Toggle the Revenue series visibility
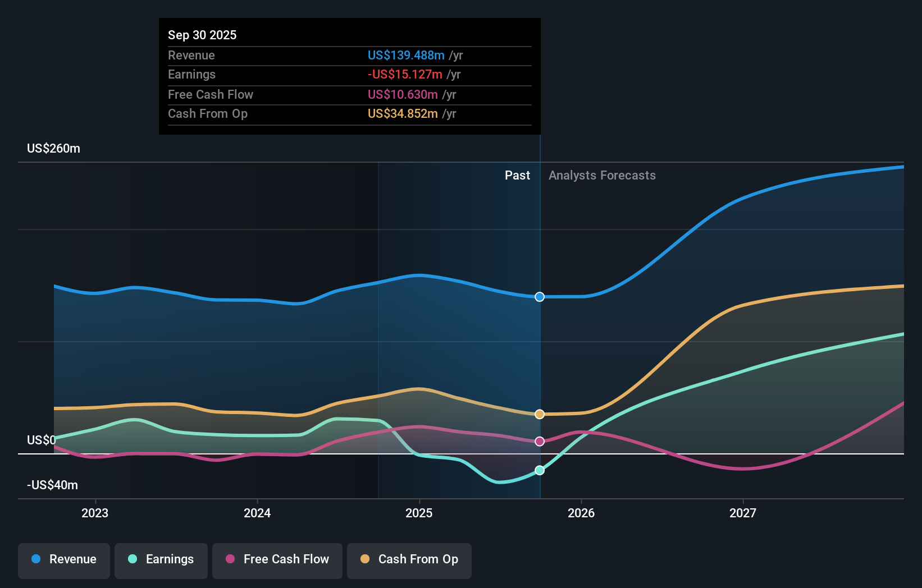Image resolution: width=922 pixels, height=588 pixels. [x=63, y=559]
